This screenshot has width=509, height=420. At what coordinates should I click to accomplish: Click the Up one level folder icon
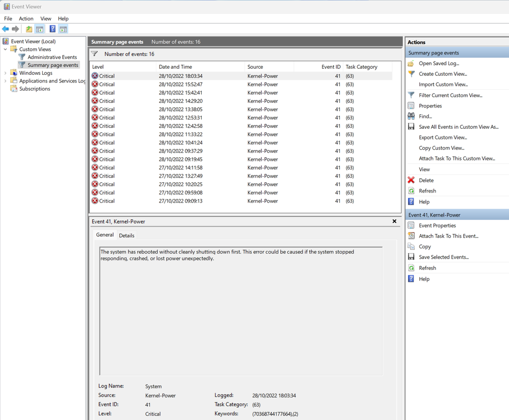(29, 29)
